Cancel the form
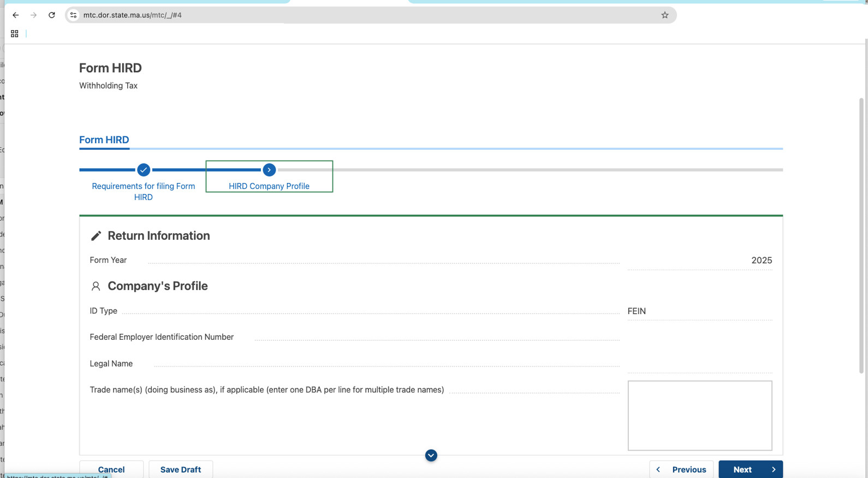This screenshot has width=868, height=478. [x=111, y=469]
